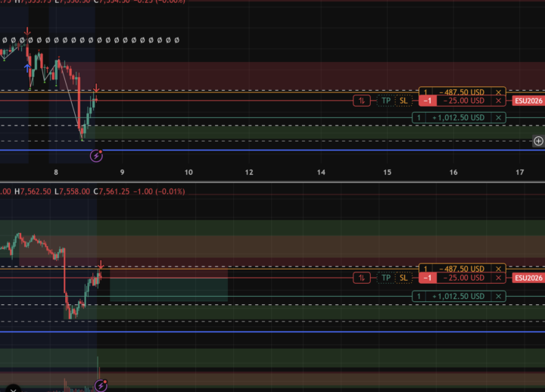Click the date 10 on the time axis

[x=188, y=173]
